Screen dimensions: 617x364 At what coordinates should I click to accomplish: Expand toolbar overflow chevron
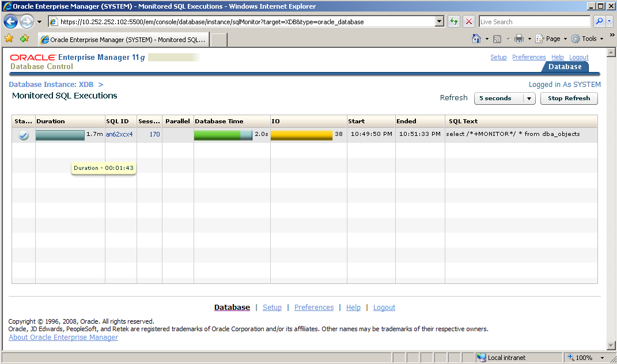click(x=612, y=35)
